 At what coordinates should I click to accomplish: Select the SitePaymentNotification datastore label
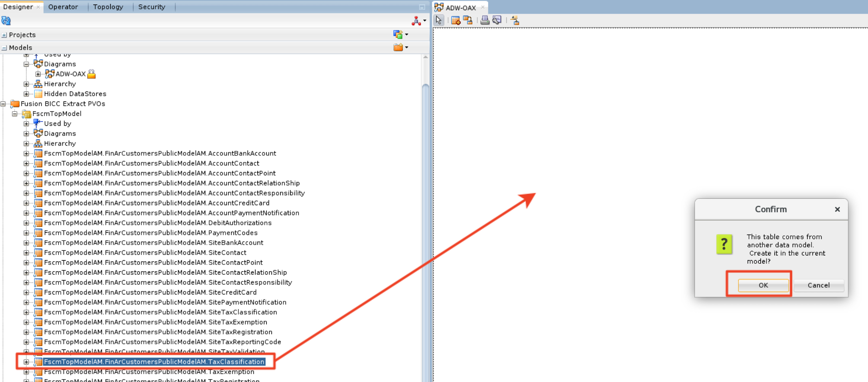165,302
